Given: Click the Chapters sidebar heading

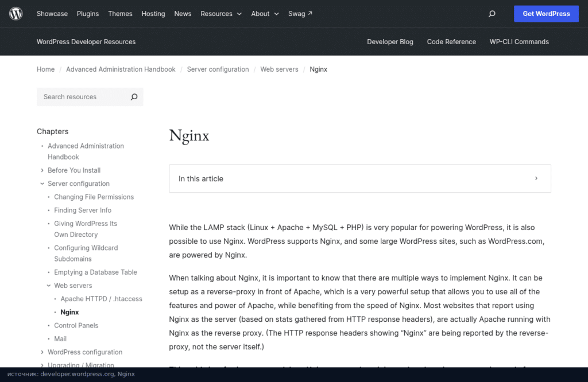Looking at the screenshot, I should coord(52,131).
